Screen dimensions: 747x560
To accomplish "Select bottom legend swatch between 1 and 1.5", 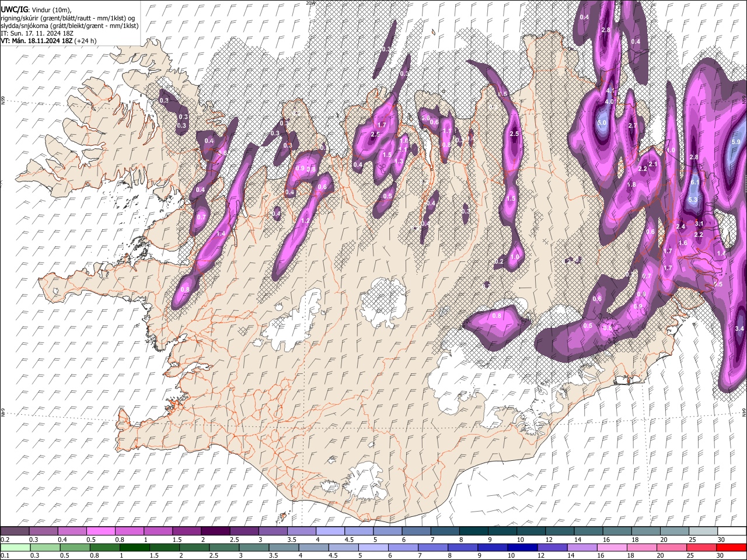I will 134,547.
